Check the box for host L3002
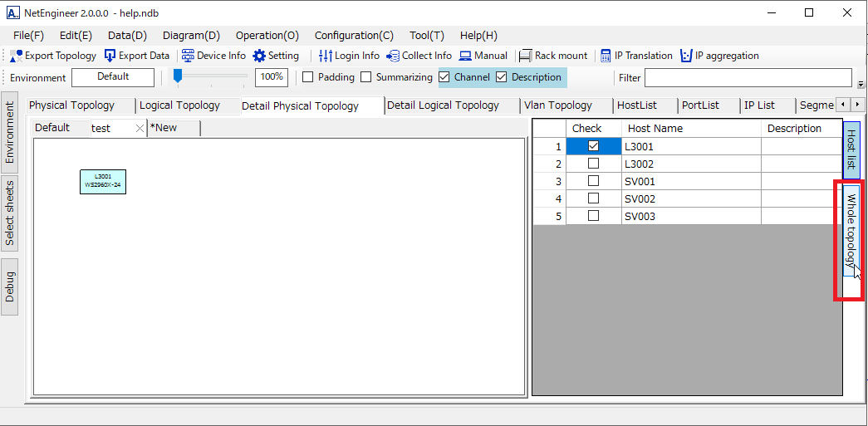 [x=593, y=164]
